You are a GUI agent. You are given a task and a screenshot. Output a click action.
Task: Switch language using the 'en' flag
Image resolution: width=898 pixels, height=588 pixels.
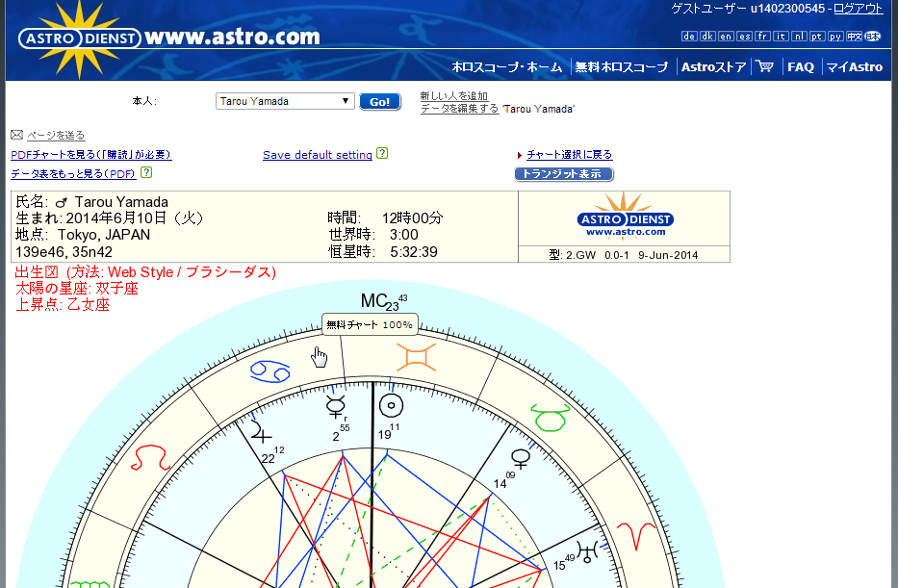tap(727, 37)
